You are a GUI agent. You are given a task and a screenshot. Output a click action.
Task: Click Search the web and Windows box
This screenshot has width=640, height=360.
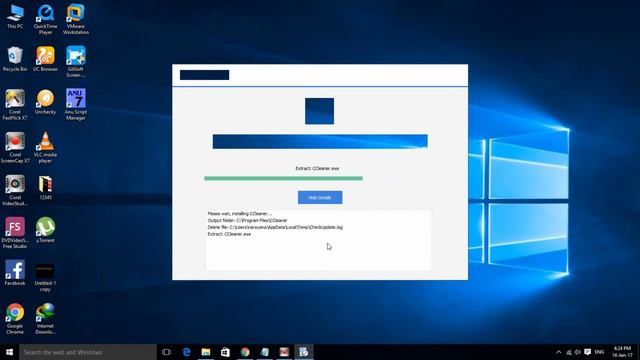pos(88,352)
